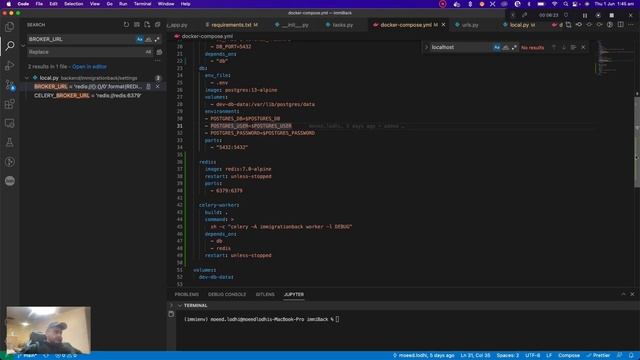Pause the screen recording
This screenshot has height=360, width=640.
[584, 15]
